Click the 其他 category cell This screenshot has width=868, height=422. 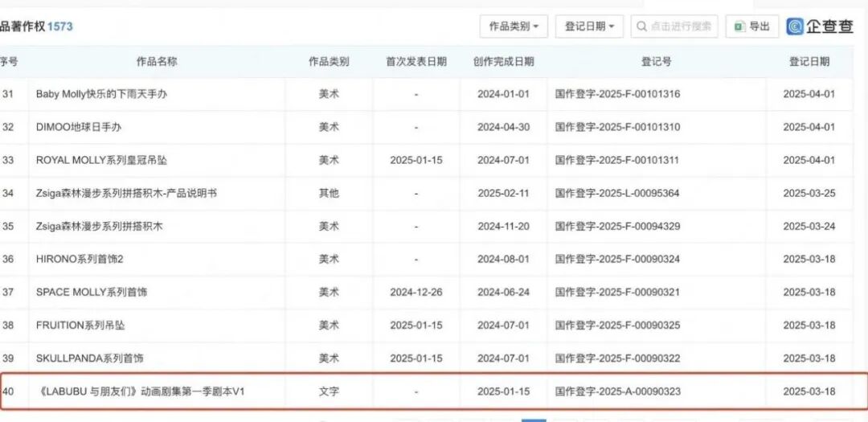coord(329,193)
